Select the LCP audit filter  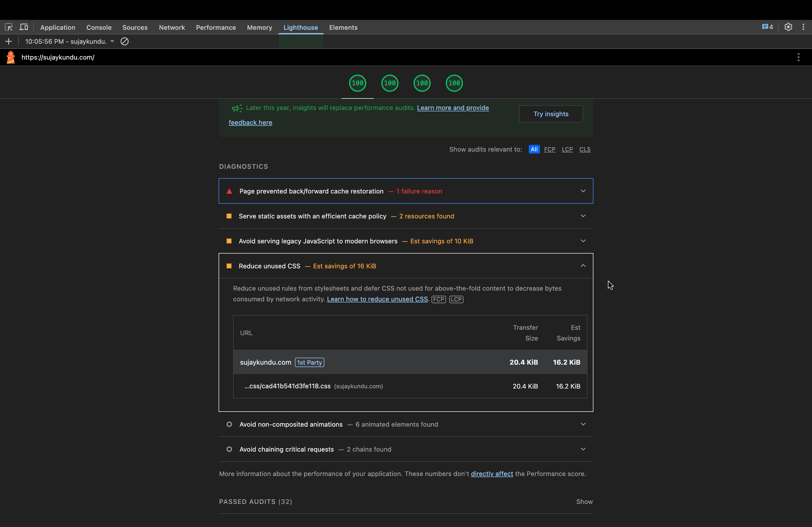[567, 149]
